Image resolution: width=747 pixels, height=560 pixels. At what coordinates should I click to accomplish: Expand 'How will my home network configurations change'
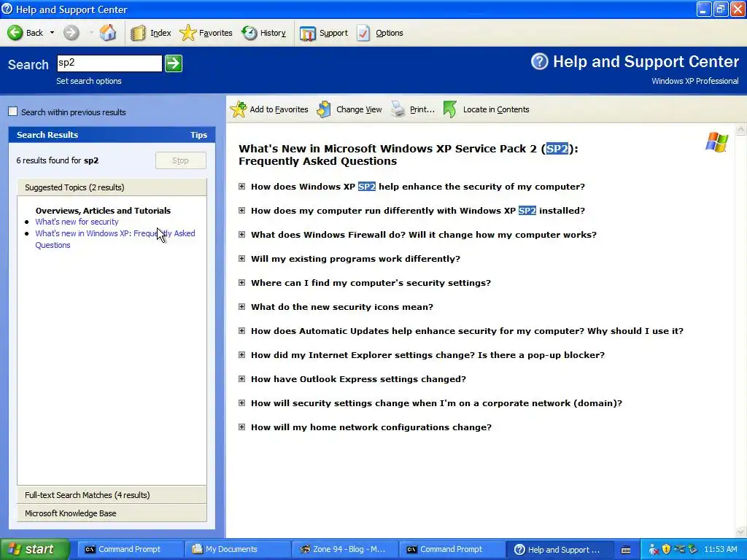pyautogui.click(x=241, y=427)
